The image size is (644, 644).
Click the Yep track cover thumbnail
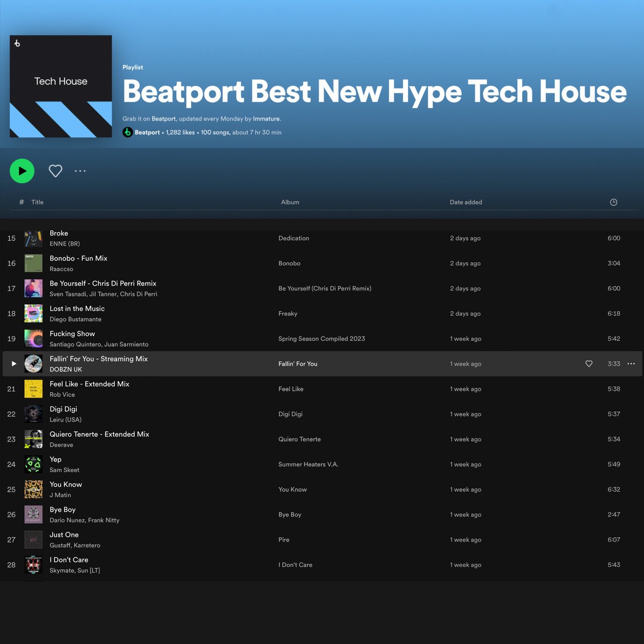(33, 464)
